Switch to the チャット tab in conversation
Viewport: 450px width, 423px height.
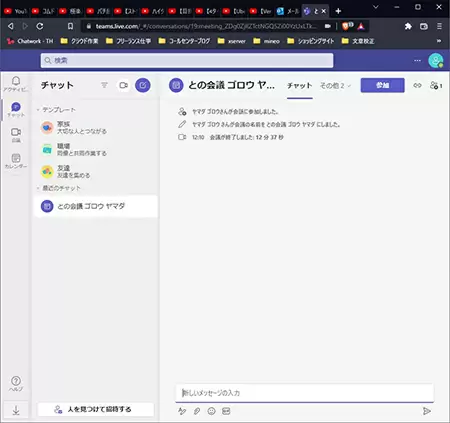[300, 86]
